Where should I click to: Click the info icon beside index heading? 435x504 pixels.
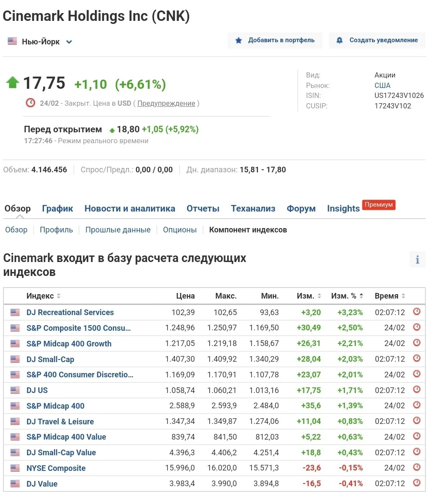click(x=417, y=259)
